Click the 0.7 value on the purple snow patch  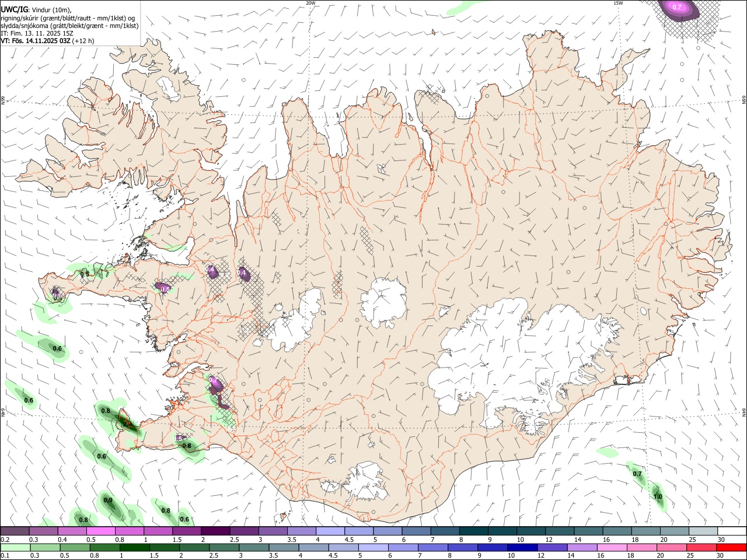coord(677,7)
